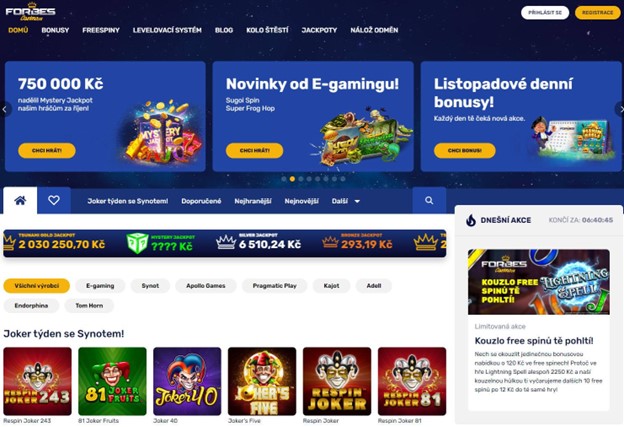Advance carousel with the next arrow

click(620, 109)
